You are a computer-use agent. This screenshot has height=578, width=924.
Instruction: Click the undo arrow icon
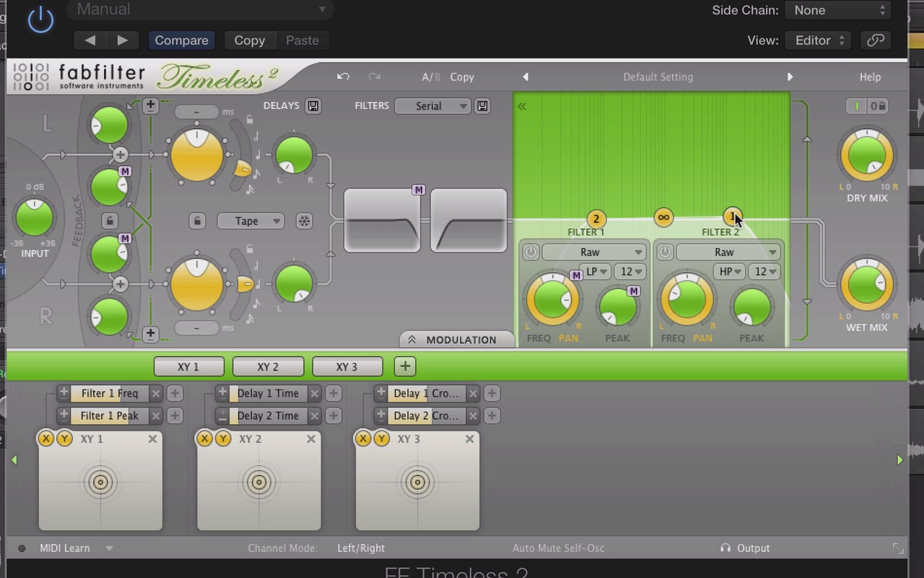pyautogui.click(x=343, y=77)
